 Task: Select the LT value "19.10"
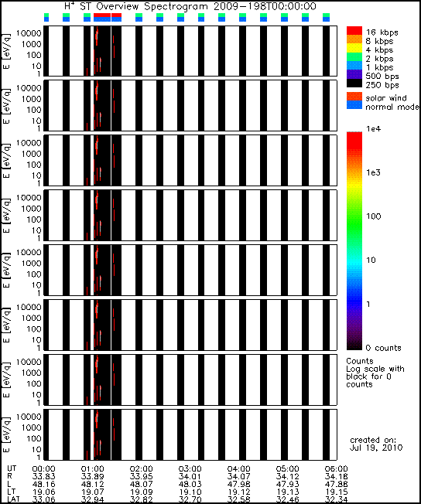coord(190,492)
